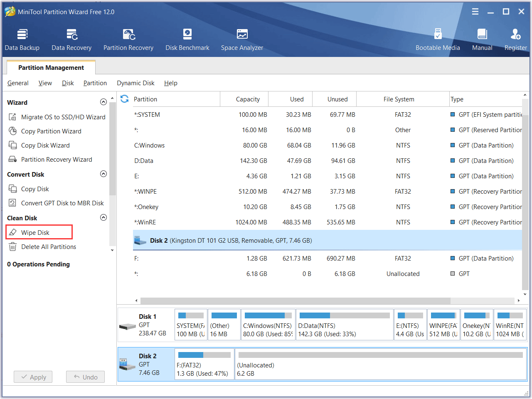
Task: Click the Apply button
Action: [33, 377]
